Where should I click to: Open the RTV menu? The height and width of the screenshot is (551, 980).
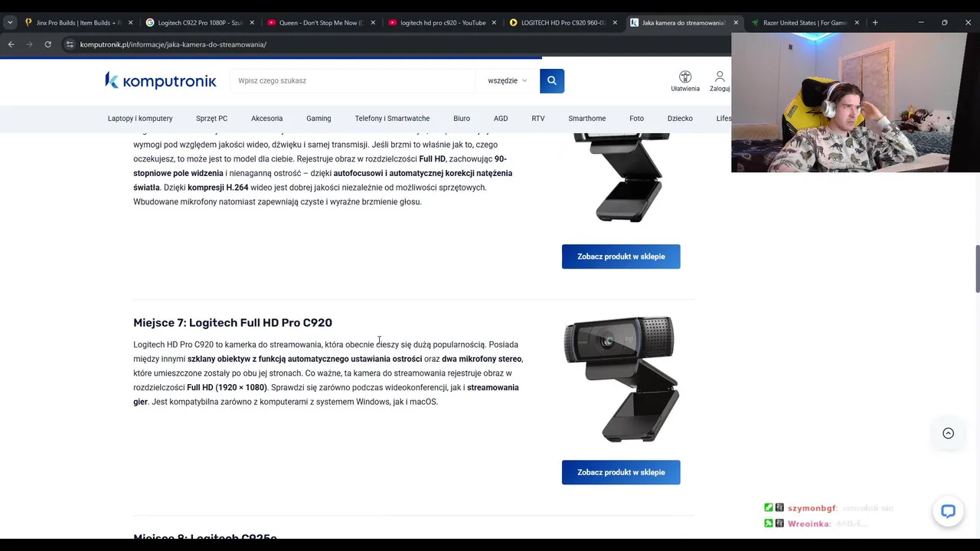[538, 119]
